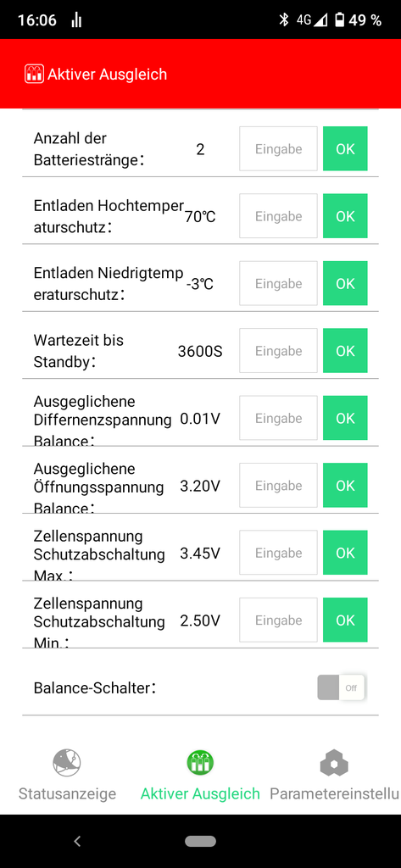
Task: Tap the home pill navigation button
Action: pyautogui.click(x=200, y=841)
